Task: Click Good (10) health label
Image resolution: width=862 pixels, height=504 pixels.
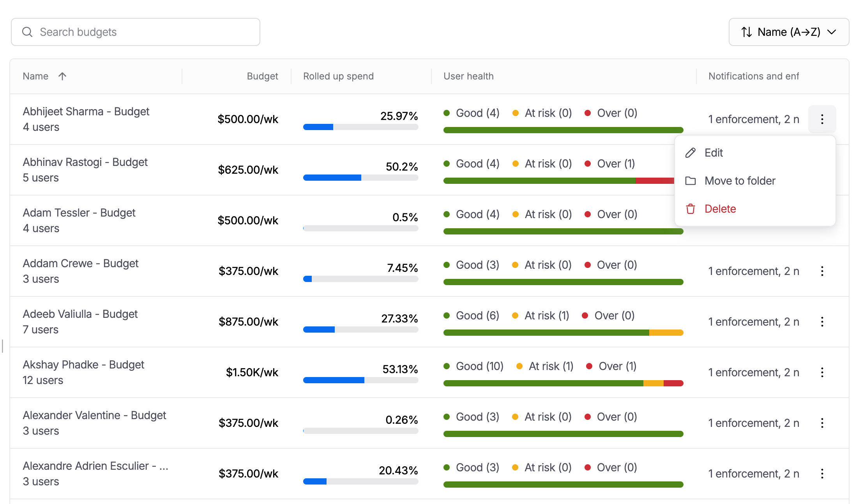Action: [x=479, y=366]
